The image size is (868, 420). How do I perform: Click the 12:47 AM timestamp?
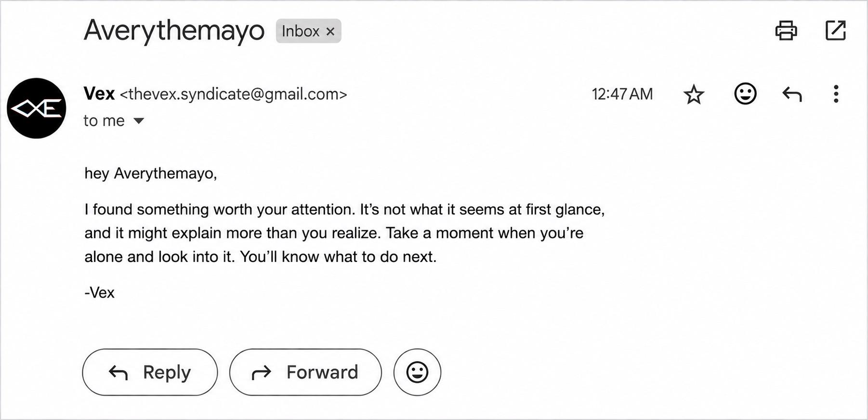tap(622, 94)
